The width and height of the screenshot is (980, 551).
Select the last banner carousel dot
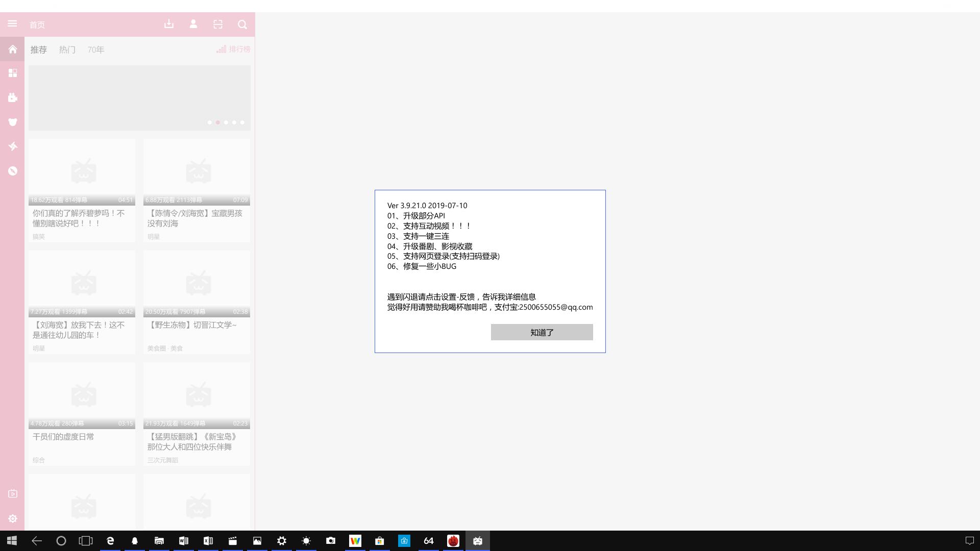coord(242,122)
